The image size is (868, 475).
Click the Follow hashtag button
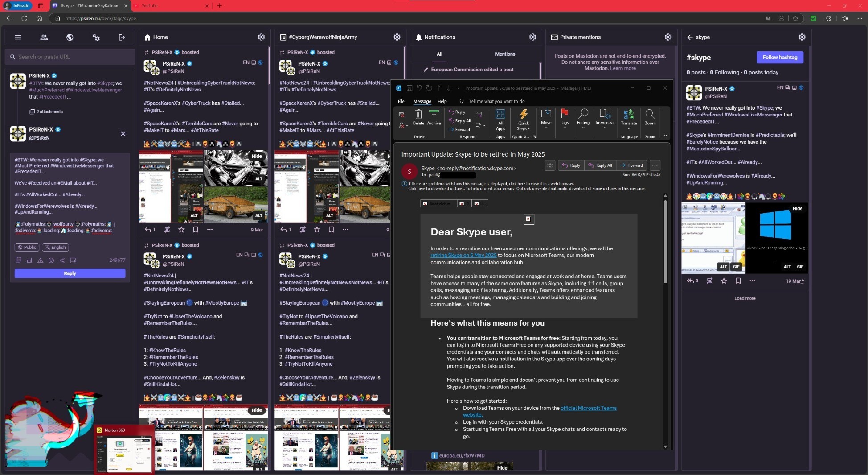point(780,58)
